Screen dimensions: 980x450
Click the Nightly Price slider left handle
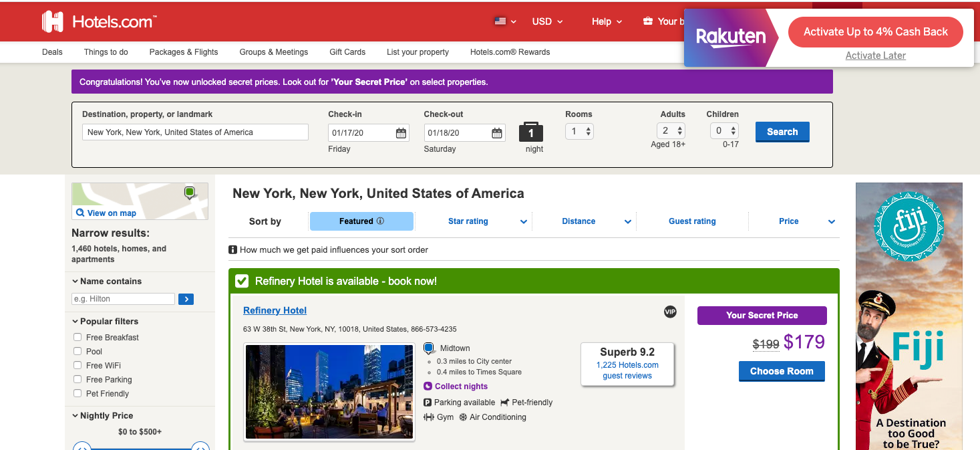[82, 447]
